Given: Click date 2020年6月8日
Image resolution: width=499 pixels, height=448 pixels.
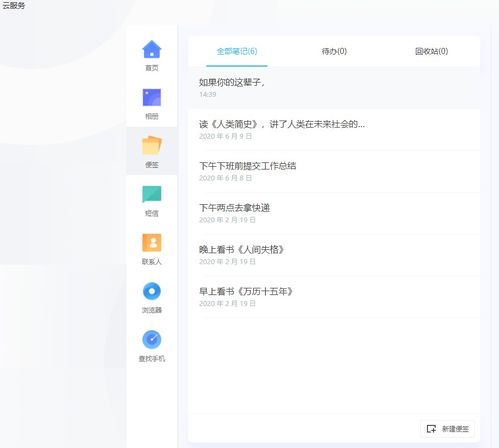Looking at the screenshot, I should 225,178.
